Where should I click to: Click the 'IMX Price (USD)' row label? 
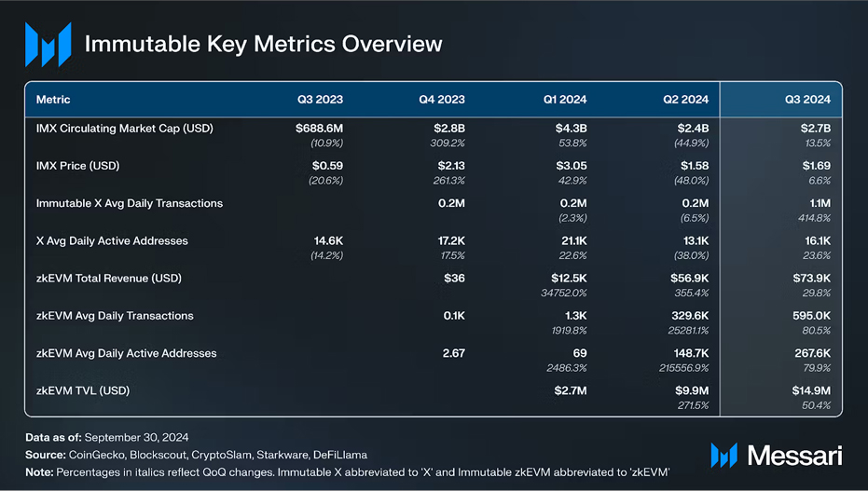[78, 166]
